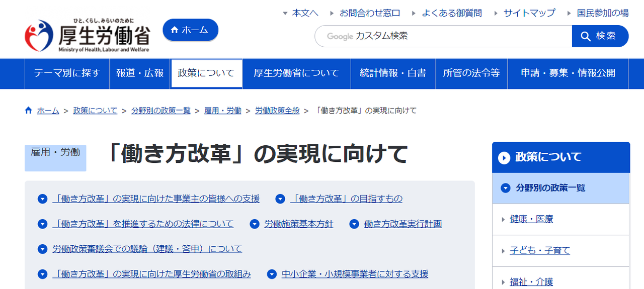The width and height of the screenshot is (644, 289).
Task: Open the お問合わせ窓口 link
Action: (370, 13)
